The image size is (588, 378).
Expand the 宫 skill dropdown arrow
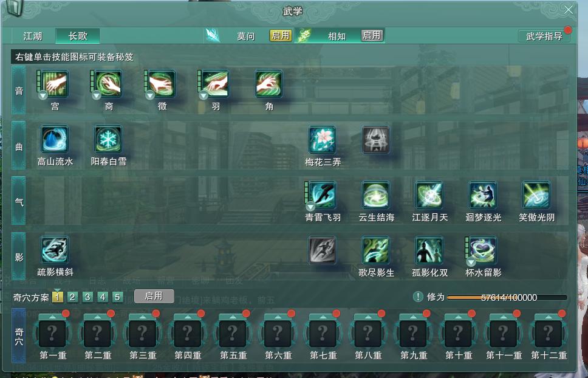(x=43, y=95)
